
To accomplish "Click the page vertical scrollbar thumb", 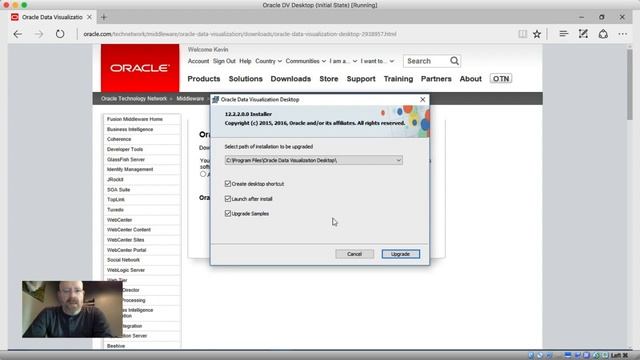I will tap(630, 85).
